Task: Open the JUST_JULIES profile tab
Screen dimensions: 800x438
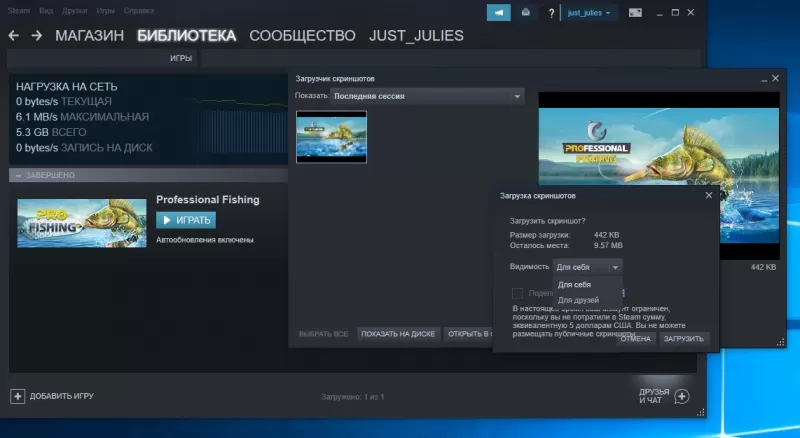Action: coord(416,36)
